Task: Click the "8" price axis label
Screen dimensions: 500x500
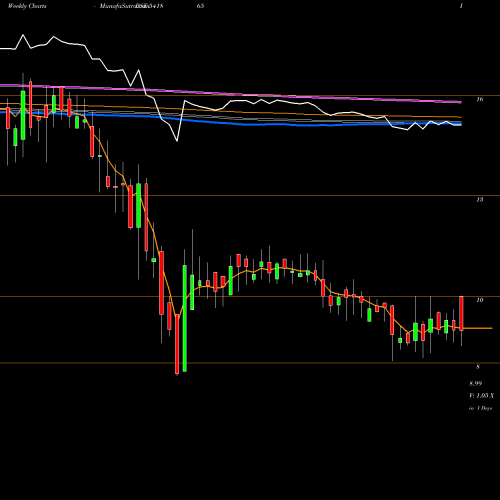Action: coord(478,367)
